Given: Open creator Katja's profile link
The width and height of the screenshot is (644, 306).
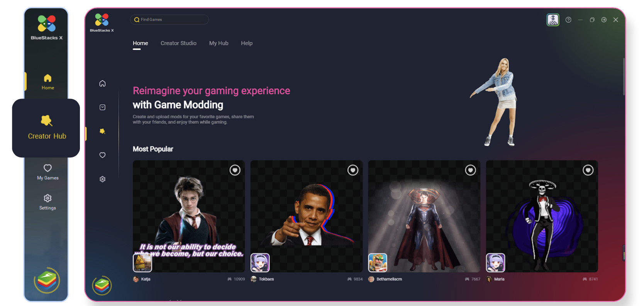Looking at the screenshot, I should [145, 279].
